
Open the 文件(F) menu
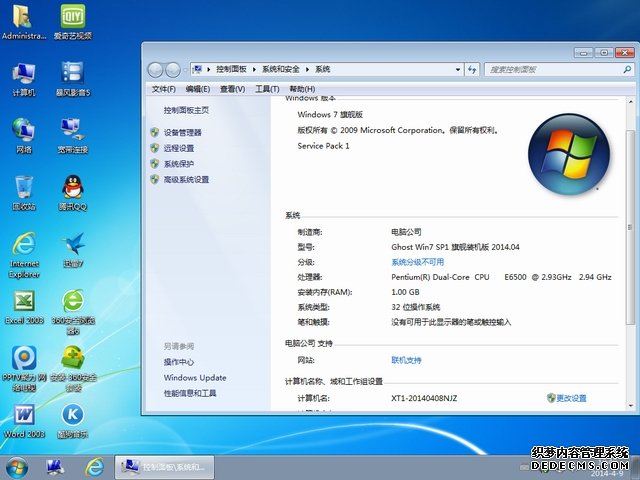[163, 89]
